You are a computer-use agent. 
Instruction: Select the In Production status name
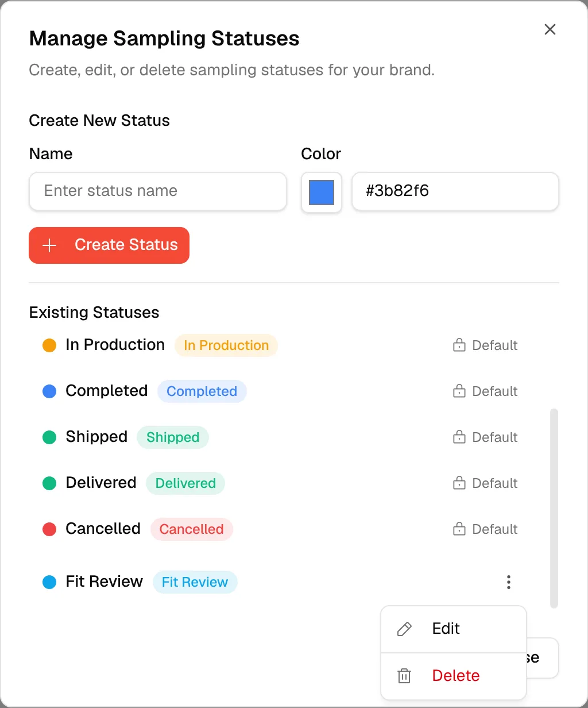[115, 345]
